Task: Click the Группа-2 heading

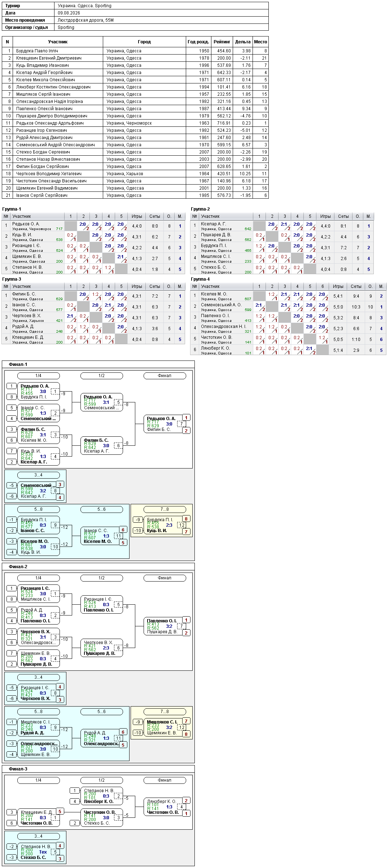Action: point(200,209)
